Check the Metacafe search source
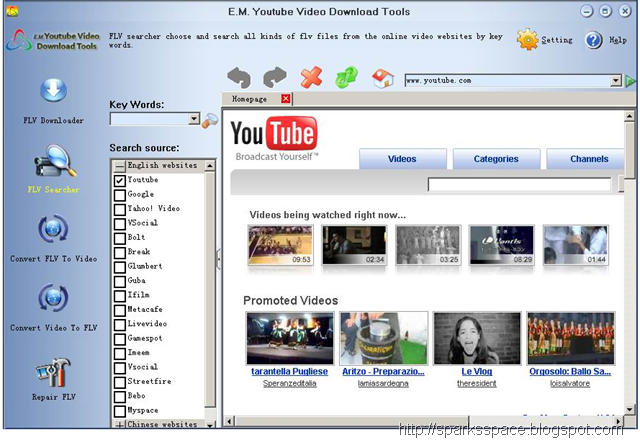Image resolution: width=640 pixels, height=440 pixels. pyautogui.click(x=120, y=310)
